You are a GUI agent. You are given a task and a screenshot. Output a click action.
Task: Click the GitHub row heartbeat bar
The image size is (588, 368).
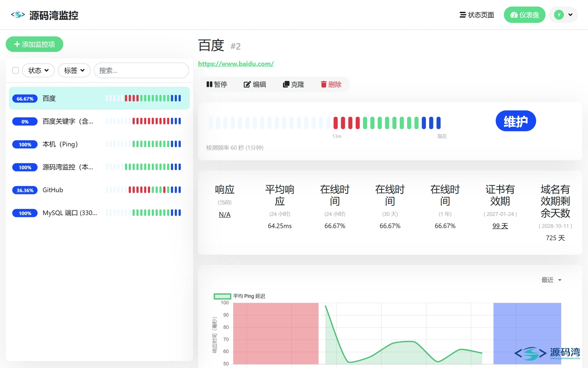tap(143, 190)
